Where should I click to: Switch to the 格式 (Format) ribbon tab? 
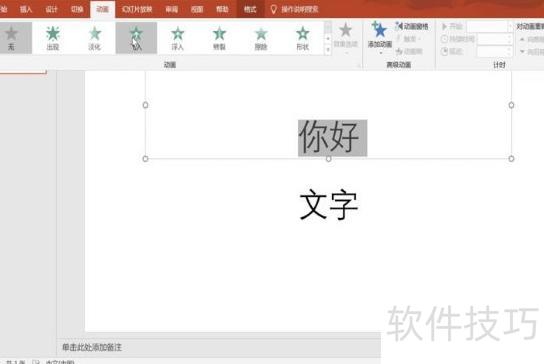250,9
